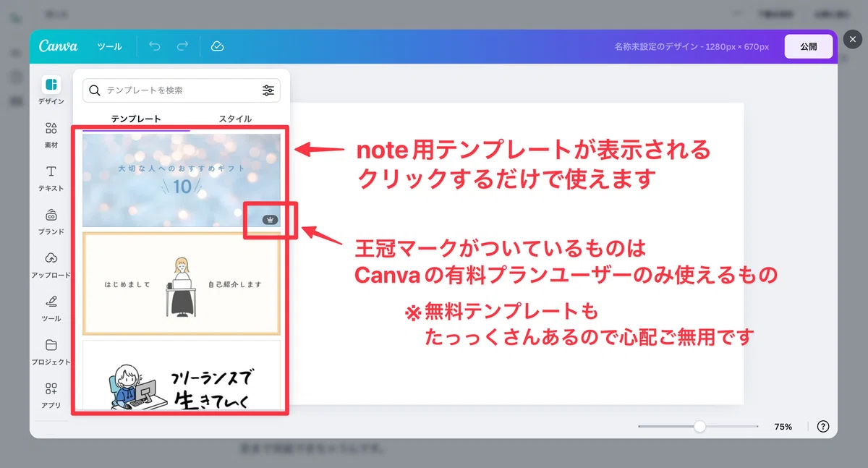Click the cloud save status icon

coord(217,46)
